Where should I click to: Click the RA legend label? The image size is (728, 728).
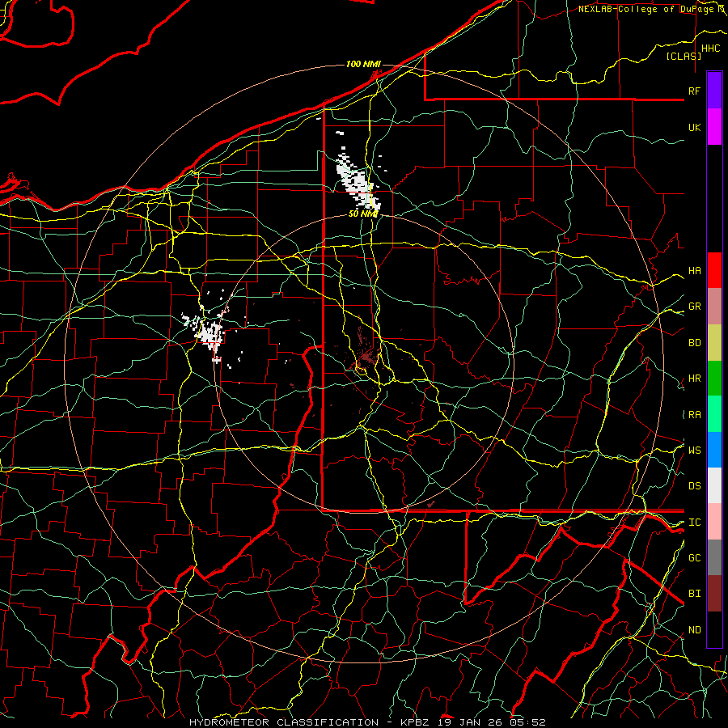pyautogui.click(x=694, y=415)
